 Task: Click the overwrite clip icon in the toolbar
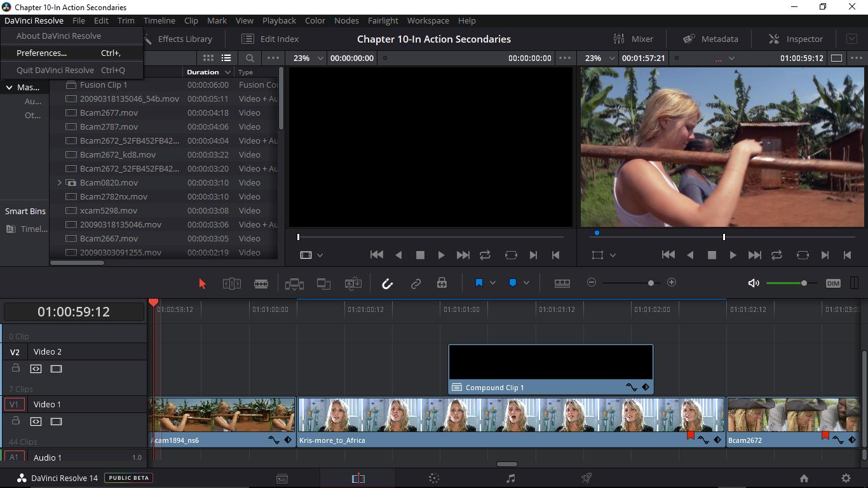click(x=323, y=283)
